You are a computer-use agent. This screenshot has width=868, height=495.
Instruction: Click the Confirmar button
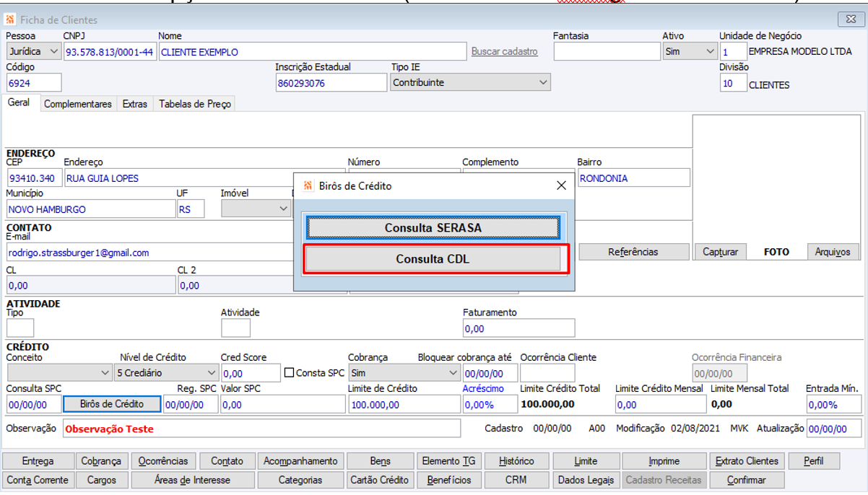747,480
